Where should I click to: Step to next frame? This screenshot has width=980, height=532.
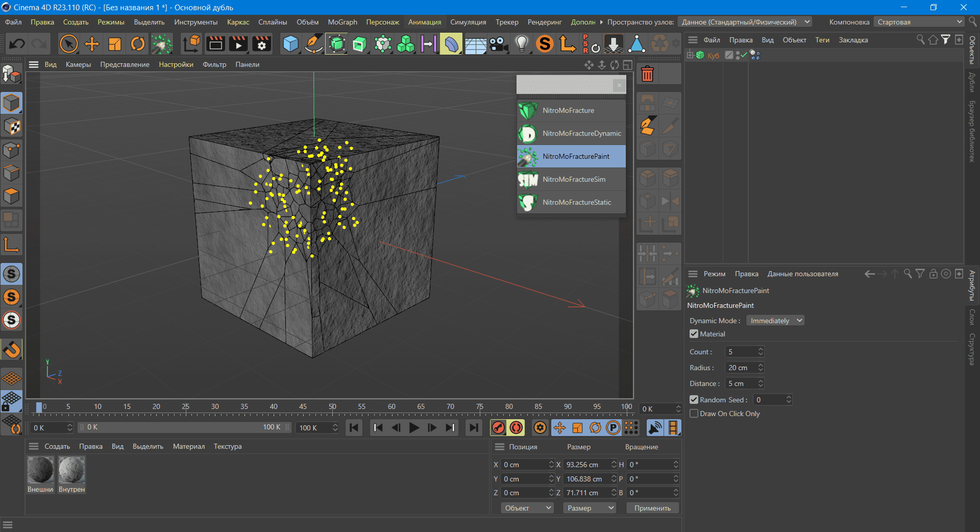(x=432, y=428)
